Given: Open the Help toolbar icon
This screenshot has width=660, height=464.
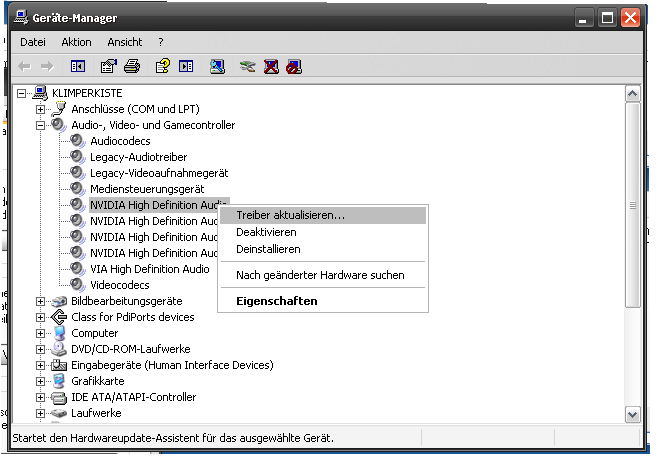Looking at the screenshot, I should click(163, 67).
